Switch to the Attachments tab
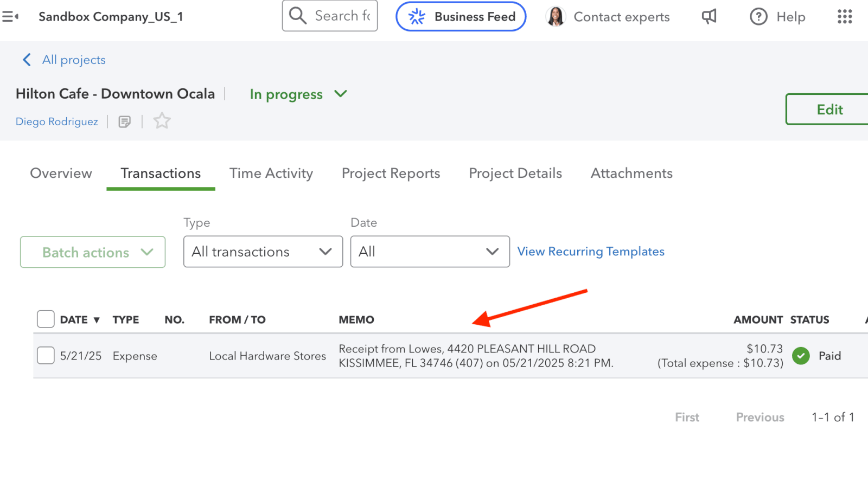The image size is (868, 488). pos(631,174)
